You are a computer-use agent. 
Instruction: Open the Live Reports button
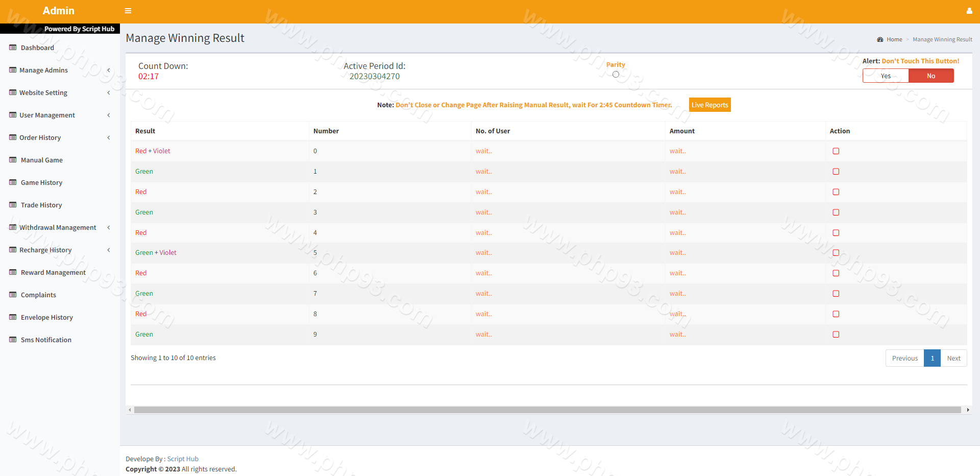(709, 105)
